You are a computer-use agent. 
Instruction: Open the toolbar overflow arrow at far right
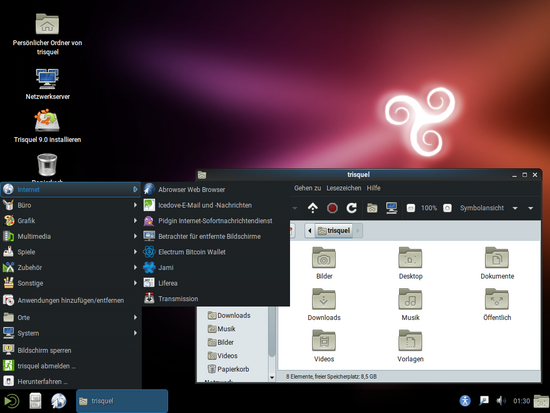click(x=531, y=208)
